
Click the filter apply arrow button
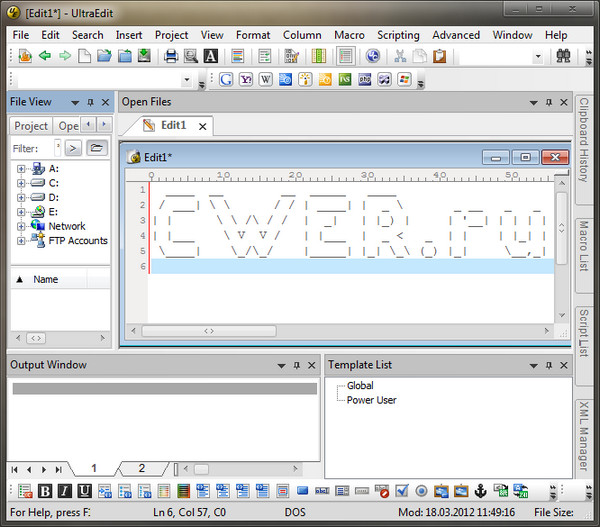pos(74,148)
